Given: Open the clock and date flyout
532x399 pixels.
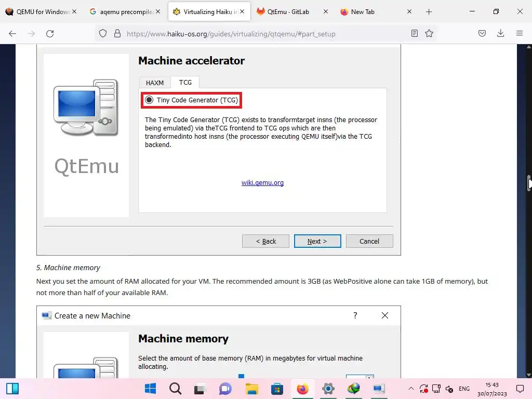Looking at the screenshot, I should coord(492,389).
